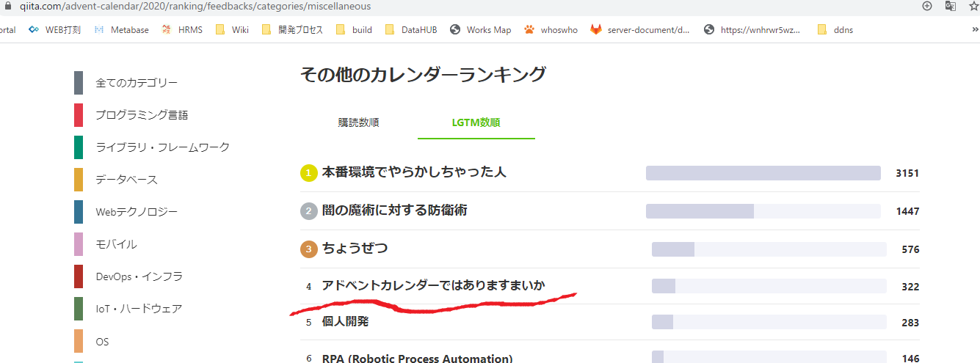Switch to the LGTM数順 tab

tap(476, 122)
